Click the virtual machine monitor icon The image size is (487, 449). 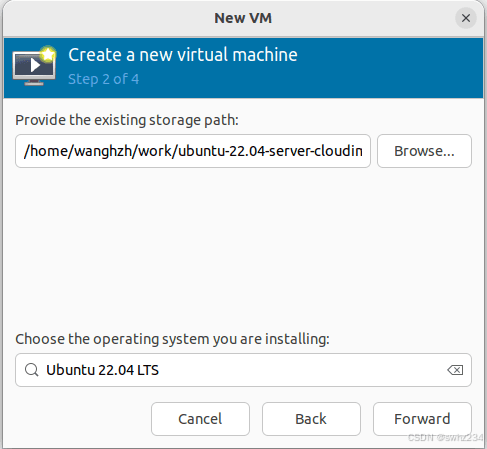[34, 67]
